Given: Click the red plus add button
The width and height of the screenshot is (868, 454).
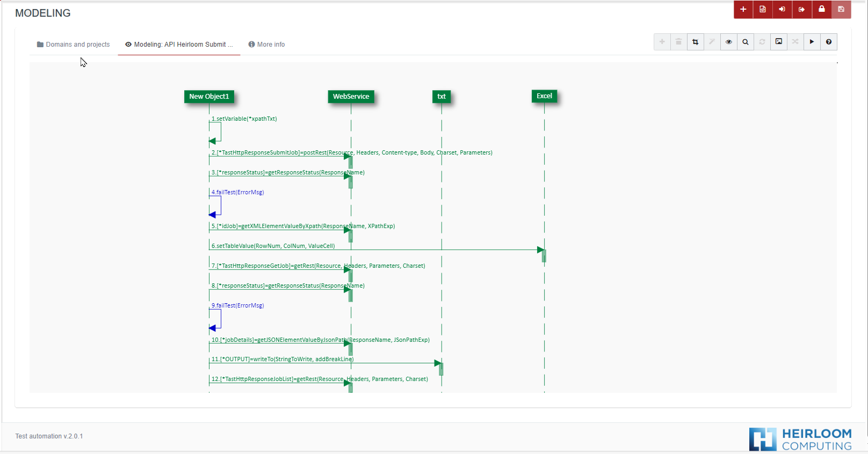Looking at the screenshot, I should (743, 9).
